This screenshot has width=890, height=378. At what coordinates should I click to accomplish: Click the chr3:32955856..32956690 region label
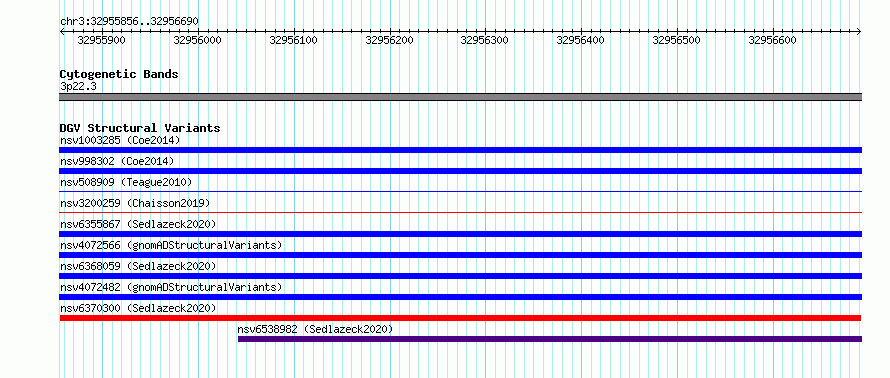click(129, 22)
